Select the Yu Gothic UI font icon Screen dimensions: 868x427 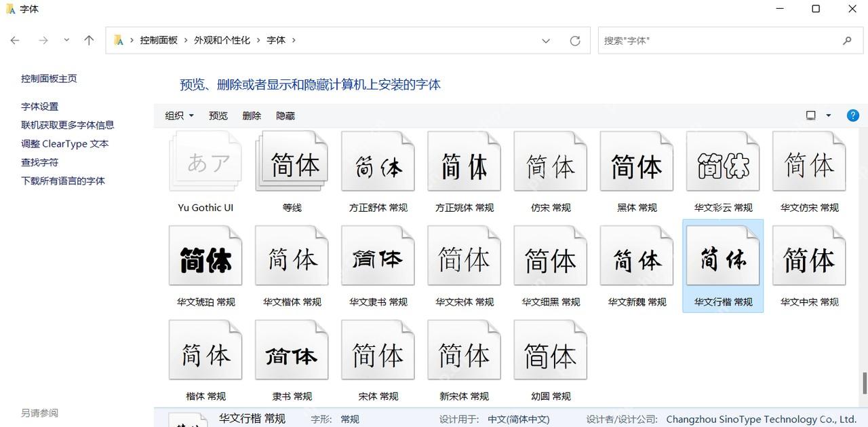205,162
